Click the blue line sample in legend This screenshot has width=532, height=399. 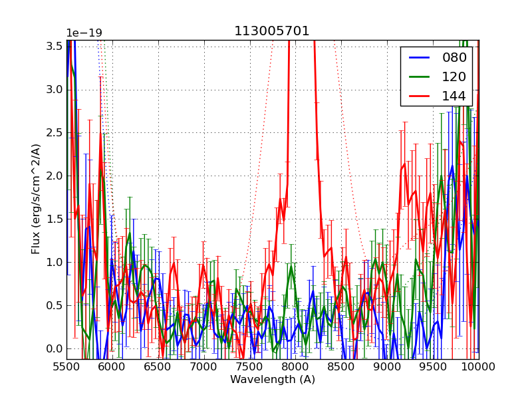point(419,58)
